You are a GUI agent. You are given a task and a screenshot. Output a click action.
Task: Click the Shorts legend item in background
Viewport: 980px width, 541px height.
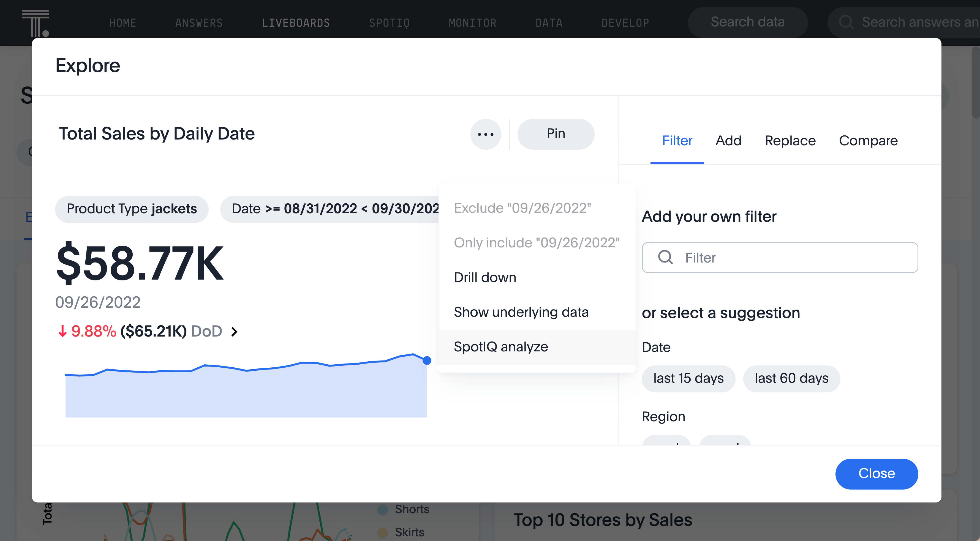pyautogui.click(x=404, y=509)
